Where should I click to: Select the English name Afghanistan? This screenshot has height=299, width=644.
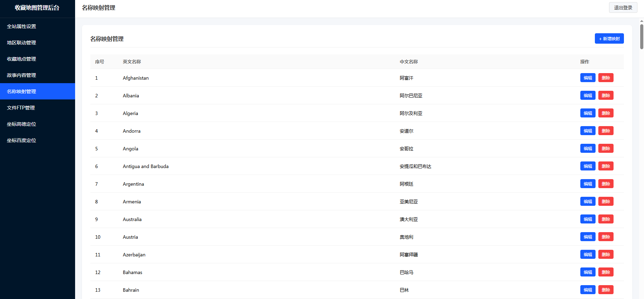[x=136, y=78]
